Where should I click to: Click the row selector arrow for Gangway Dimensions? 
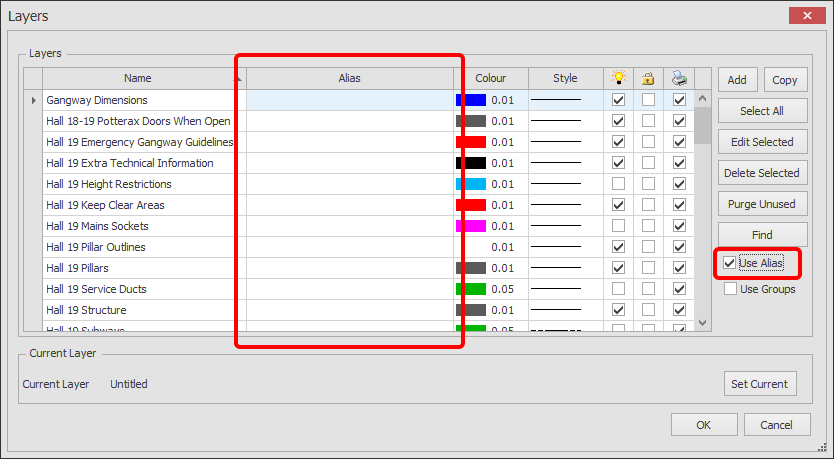point(34,100)
